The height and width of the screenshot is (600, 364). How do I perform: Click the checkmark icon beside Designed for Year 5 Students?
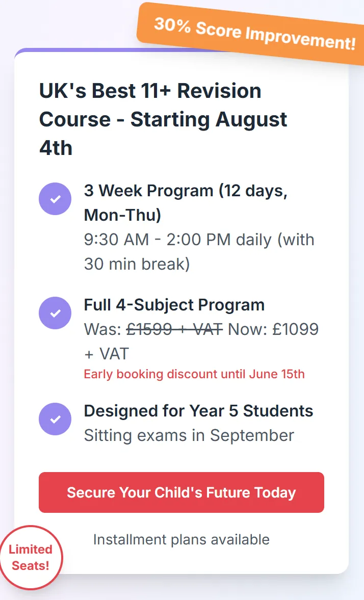coord(55,419)
